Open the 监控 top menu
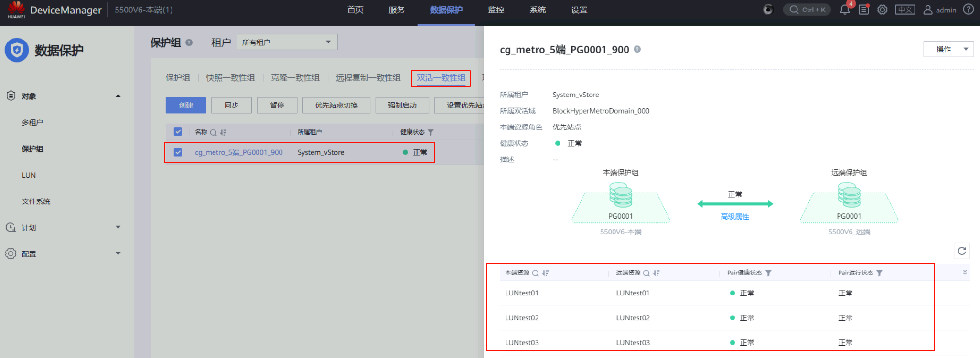Viewport: 980px width, 358px height. [495, 10]
